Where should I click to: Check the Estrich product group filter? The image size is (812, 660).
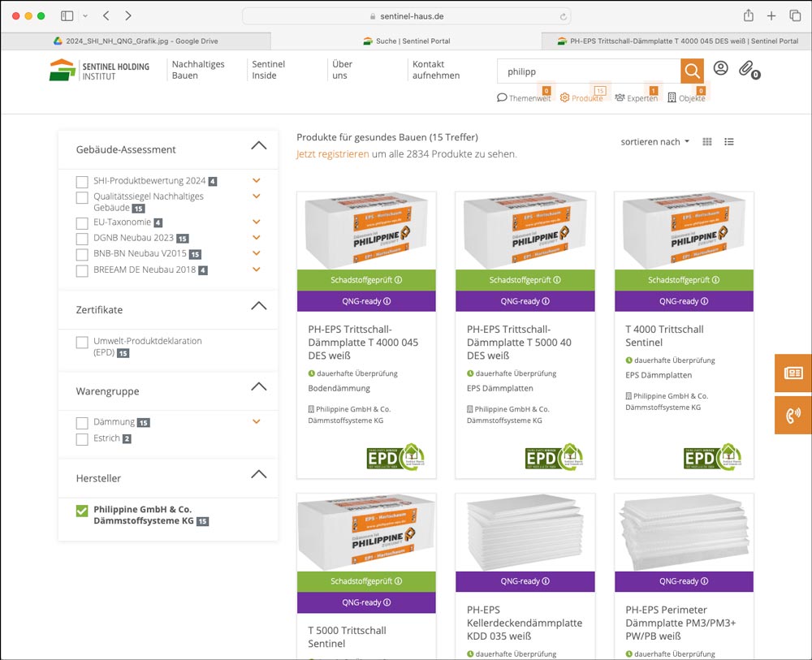pyautogui.click(x=82, y=439)
